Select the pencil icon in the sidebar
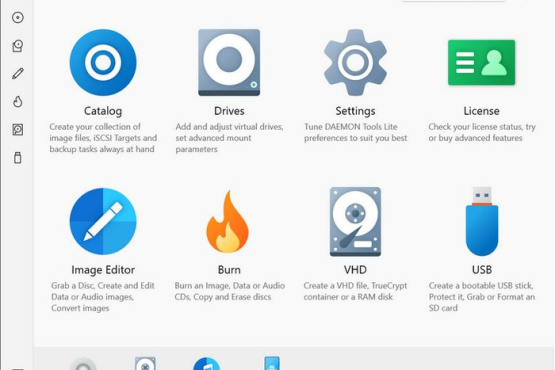Image resolution: width=555 pixels, height=370 pixels. coord(18,74)
